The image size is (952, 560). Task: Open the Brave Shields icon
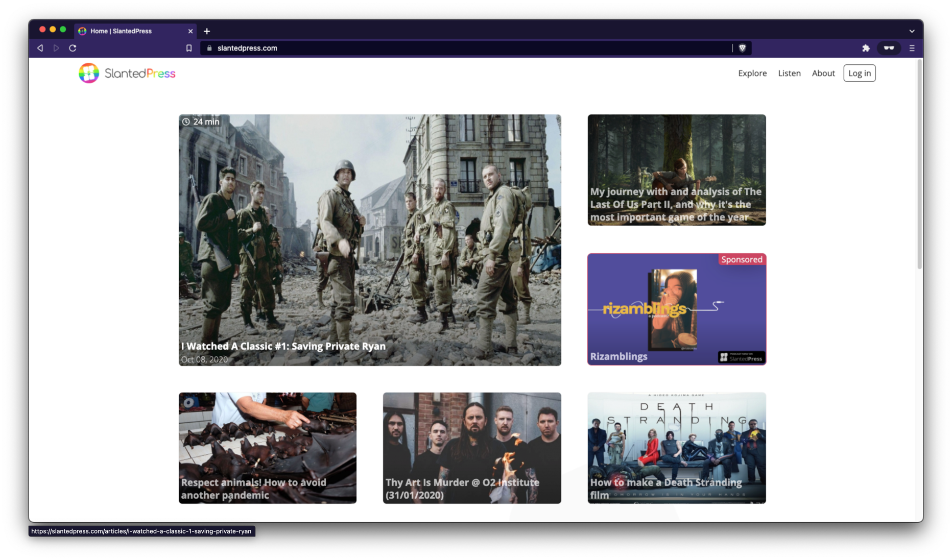coord(742,48)
